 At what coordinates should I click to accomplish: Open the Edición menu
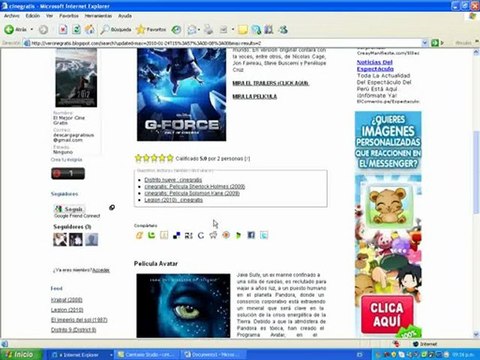pos(33,16)
